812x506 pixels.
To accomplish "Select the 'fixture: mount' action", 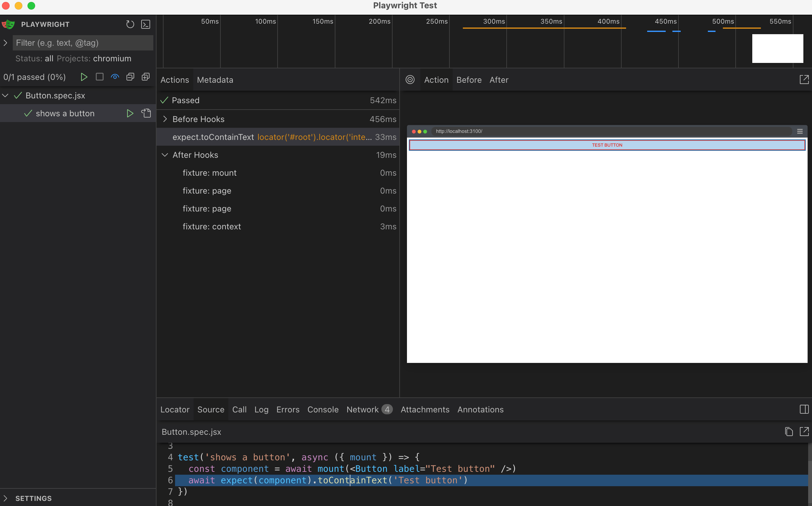I will click(x=278, y=173).
